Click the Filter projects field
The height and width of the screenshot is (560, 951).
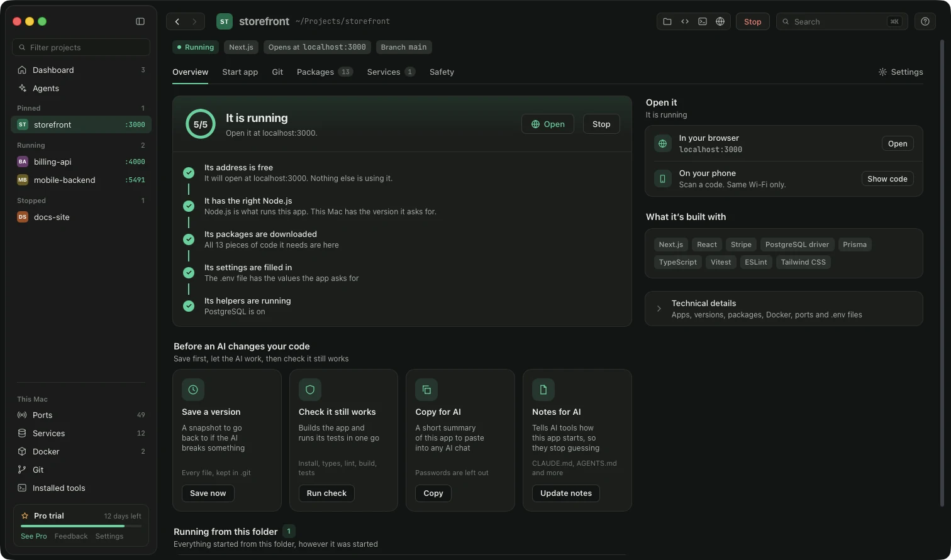point(81,47)
